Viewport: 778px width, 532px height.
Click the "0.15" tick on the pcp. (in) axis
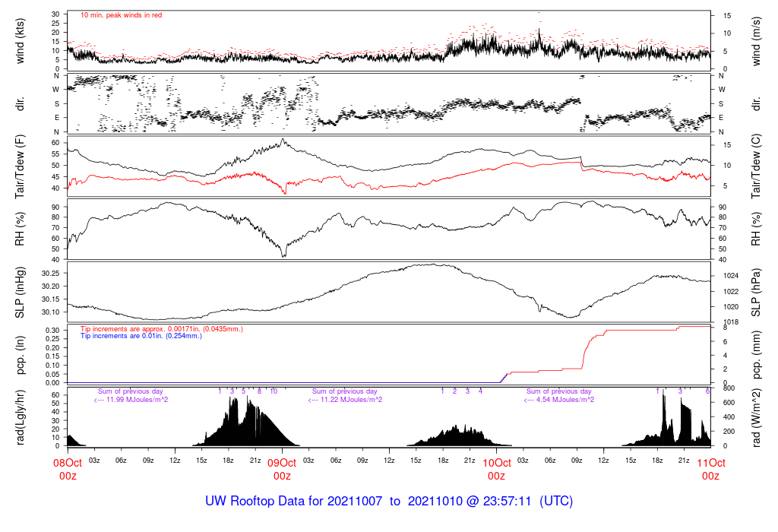[x=52, y=356]
